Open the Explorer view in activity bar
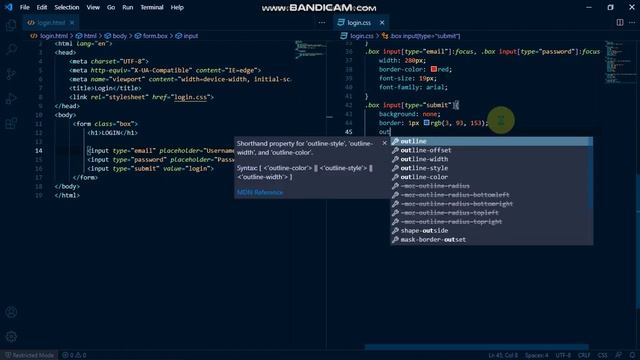The width and height of the screenshot is (640, 360). coord(11,25)
